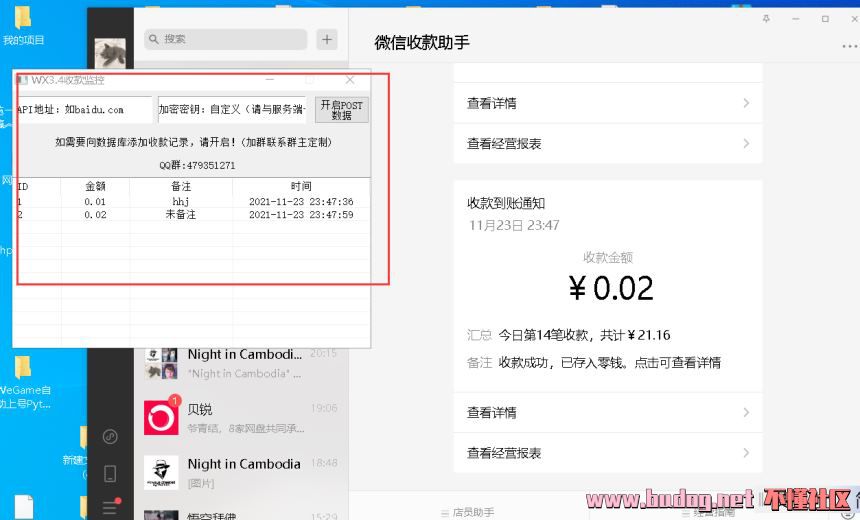Open lower 查看详情 link under ¥0.02
The height and width of the screenshot is (520, 860).
click(608, 412)
